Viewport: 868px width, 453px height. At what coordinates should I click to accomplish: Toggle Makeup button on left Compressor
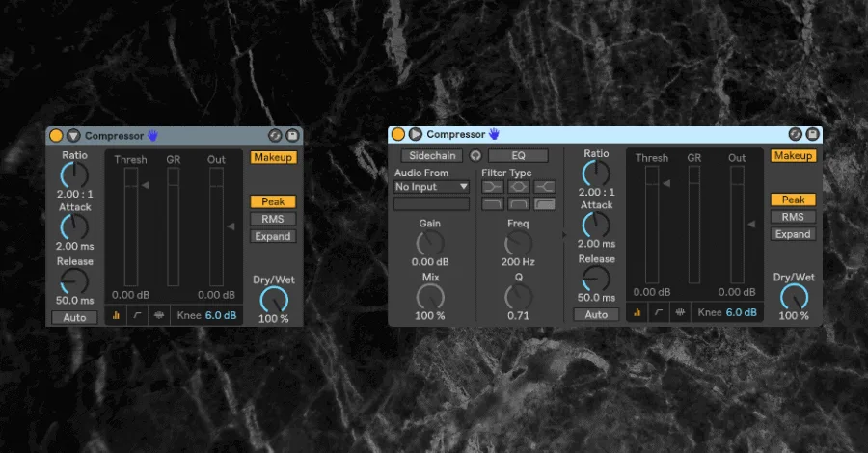(273, 158)
